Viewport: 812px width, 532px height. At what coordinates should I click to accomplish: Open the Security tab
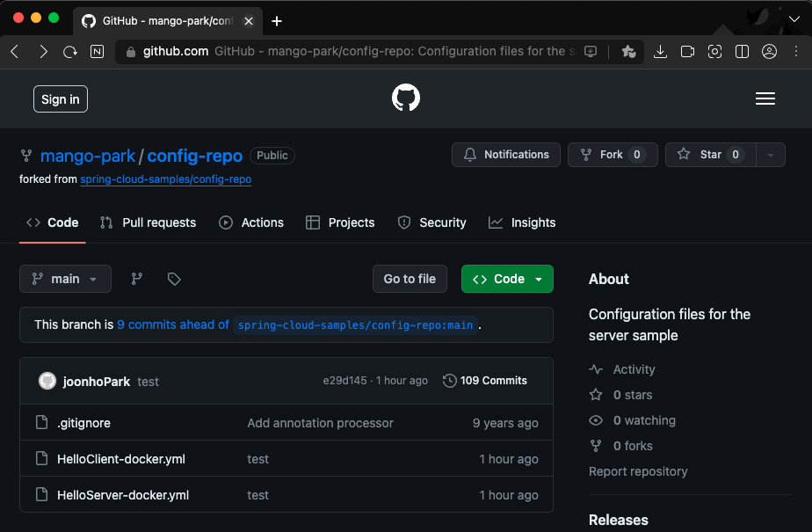[431, 222]
